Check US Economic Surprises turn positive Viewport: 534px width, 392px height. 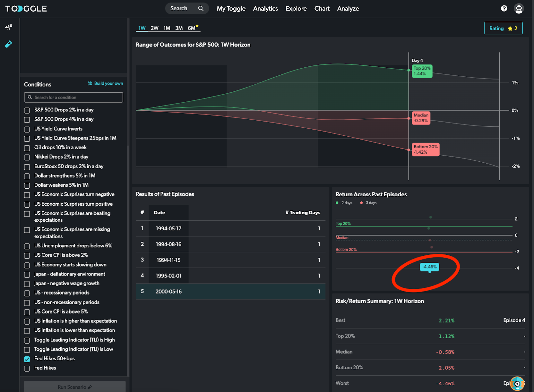click(x=27, y=204)
